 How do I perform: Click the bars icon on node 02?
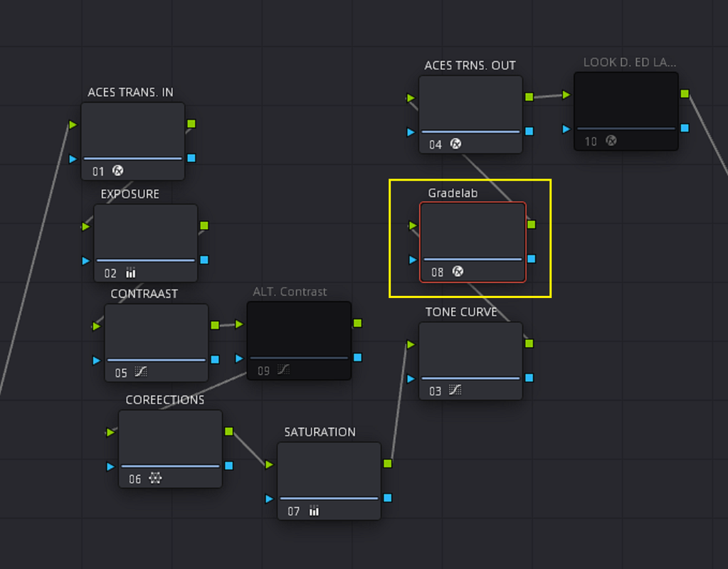click(x=131, y=272)
